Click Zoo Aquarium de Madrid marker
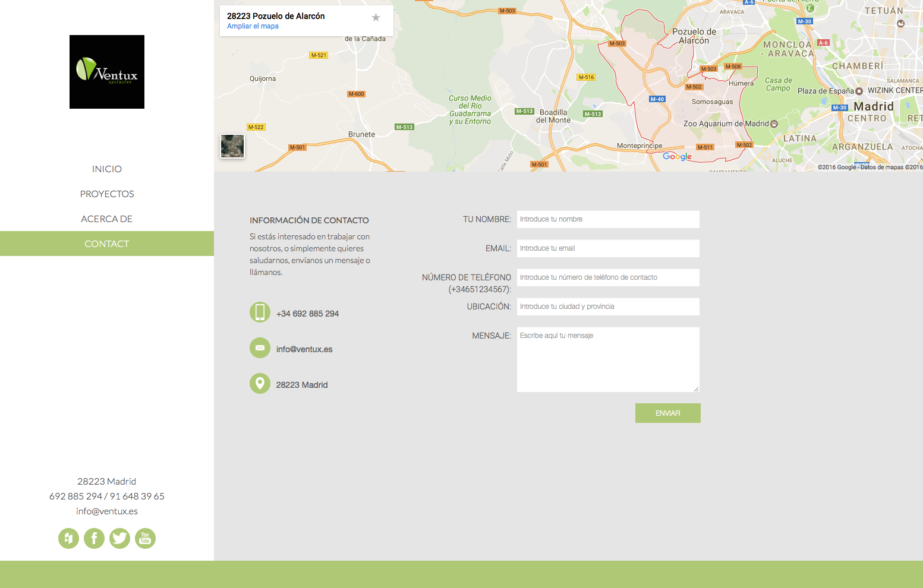This screenshot has width=923, height=588. [x=774, y=124]
